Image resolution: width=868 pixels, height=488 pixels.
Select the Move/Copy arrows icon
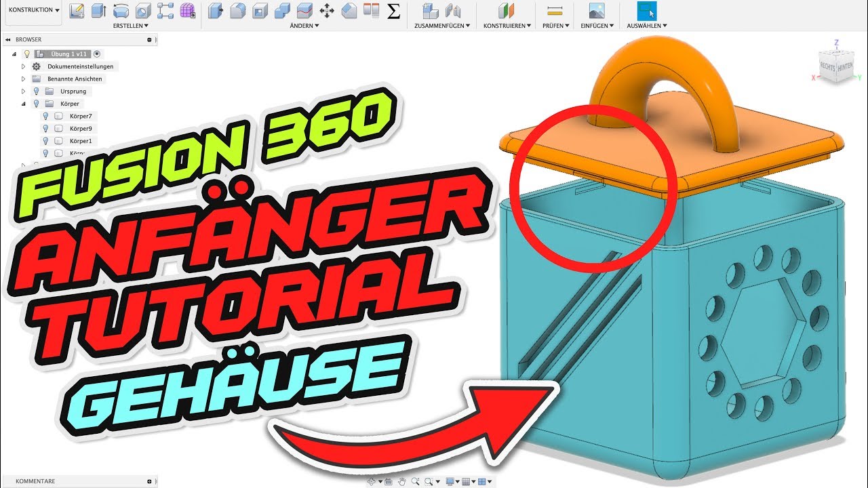(327, 10)
